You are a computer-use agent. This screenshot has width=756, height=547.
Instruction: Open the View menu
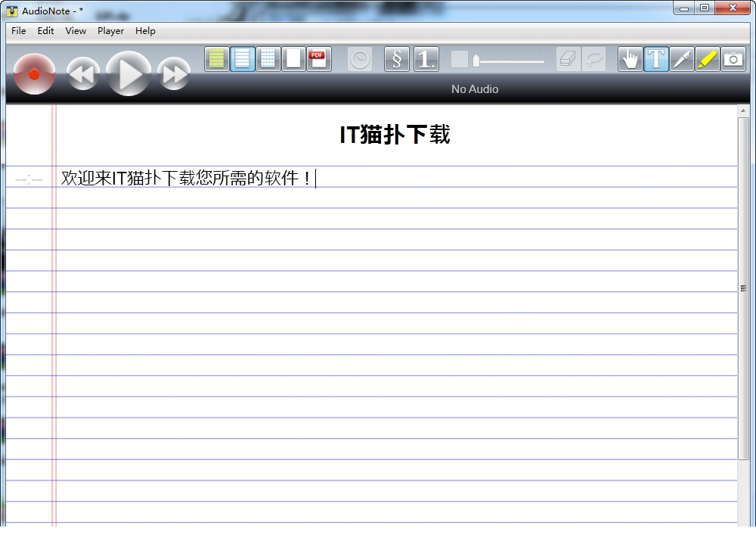click(76, 31)
